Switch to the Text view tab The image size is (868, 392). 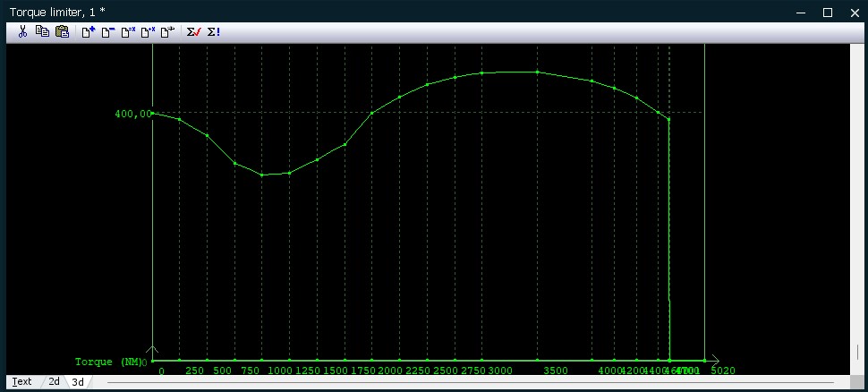22,381
